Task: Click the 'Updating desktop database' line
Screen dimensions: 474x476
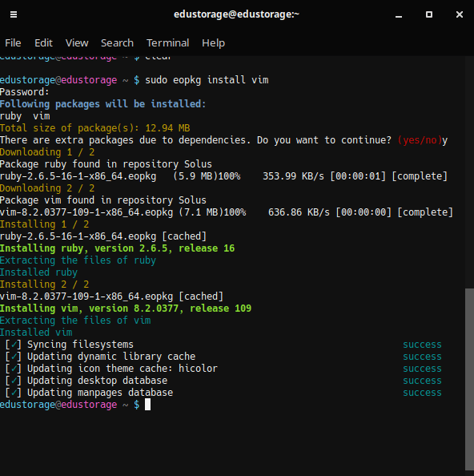Action: point(98,381)
